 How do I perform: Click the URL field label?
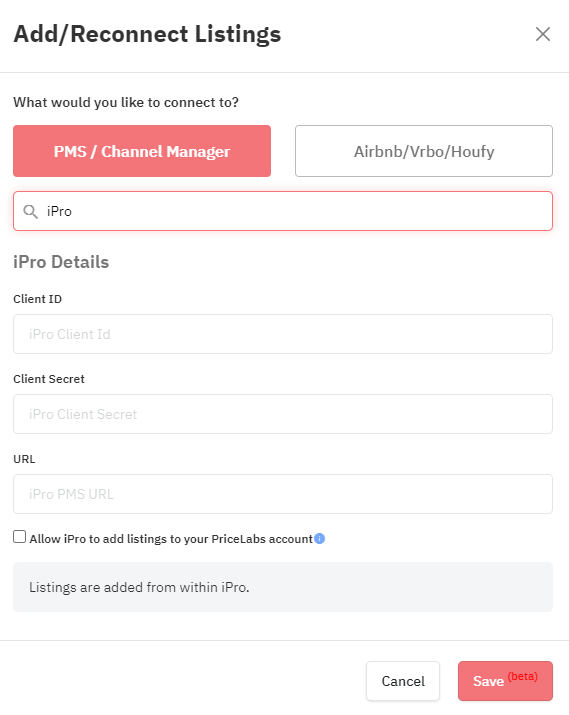pyautogui.click(x=24, y=459)
